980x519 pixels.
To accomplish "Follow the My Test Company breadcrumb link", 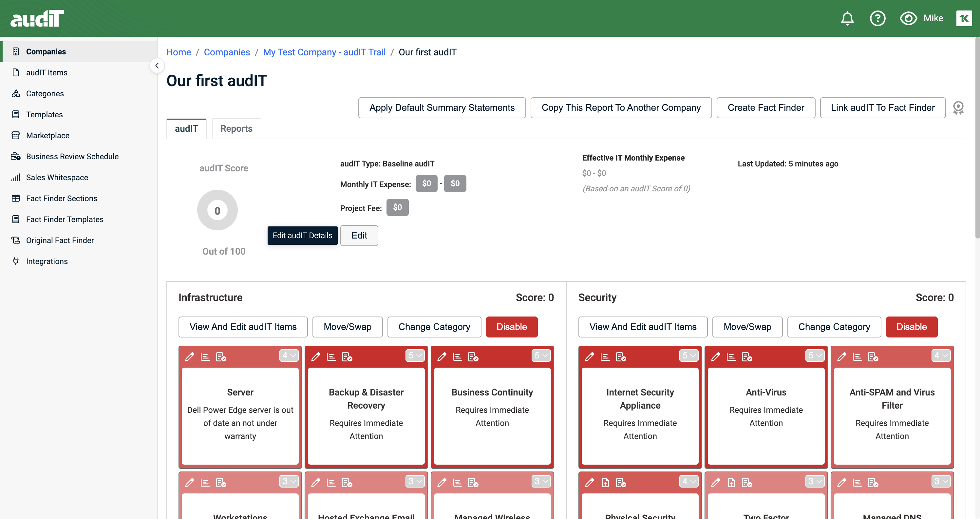I will pyautogui.click(x=324, y=52).
